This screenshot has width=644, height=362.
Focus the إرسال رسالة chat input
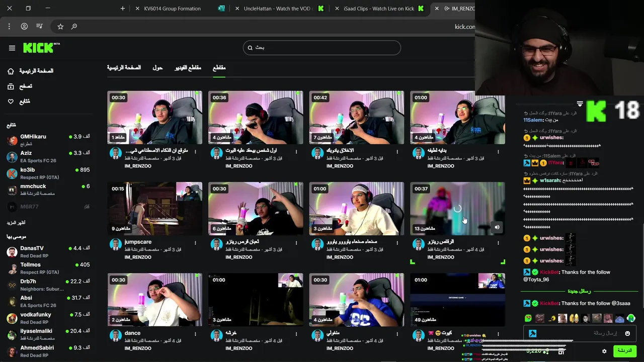coord(580,333)
